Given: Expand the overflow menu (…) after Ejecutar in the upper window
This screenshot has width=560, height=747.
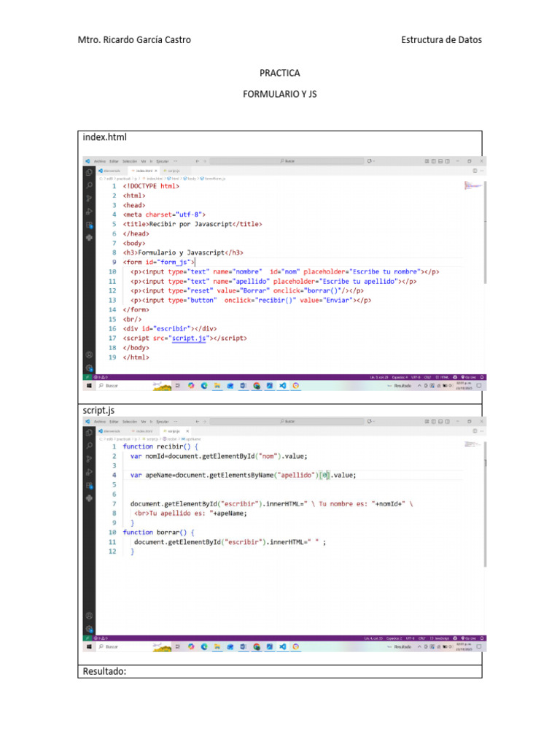Looking at the screenshot, I should coord(175,160).
